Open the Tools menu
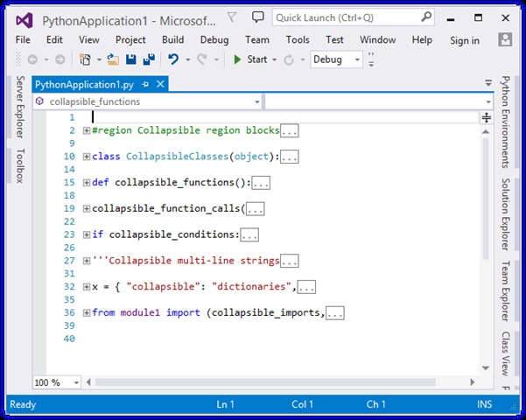 [297, 39]
